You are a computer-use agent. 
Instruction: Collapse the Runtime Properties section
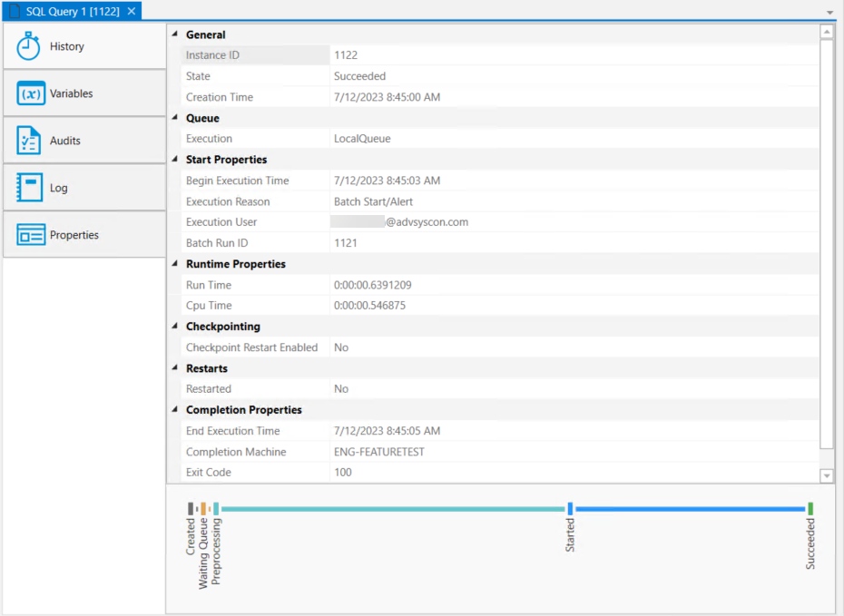click(175, 264)
